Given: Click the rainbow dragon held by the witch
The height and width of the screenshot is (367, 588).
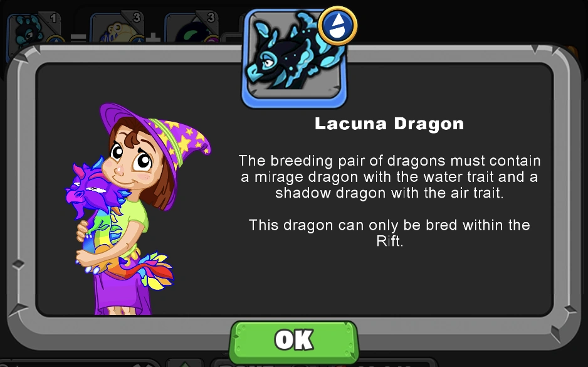Looking at the screenshot, I should click(112, 229).
